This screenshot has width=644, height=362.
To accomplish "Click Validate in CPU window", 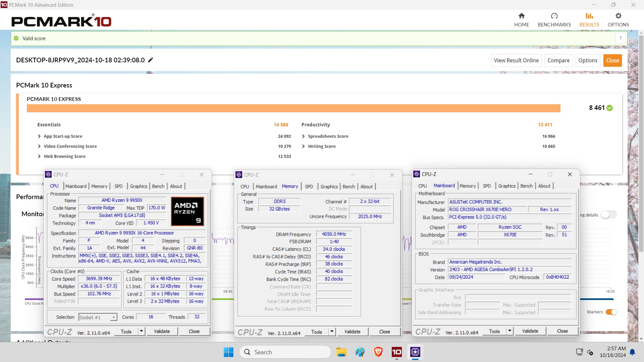I will (162, 331).
